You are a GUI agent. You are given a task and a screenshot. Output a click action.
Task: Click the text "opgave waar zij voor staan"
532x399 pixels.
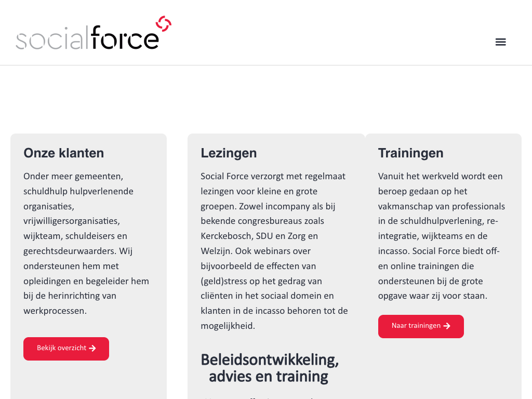click(x=432, y=296)
